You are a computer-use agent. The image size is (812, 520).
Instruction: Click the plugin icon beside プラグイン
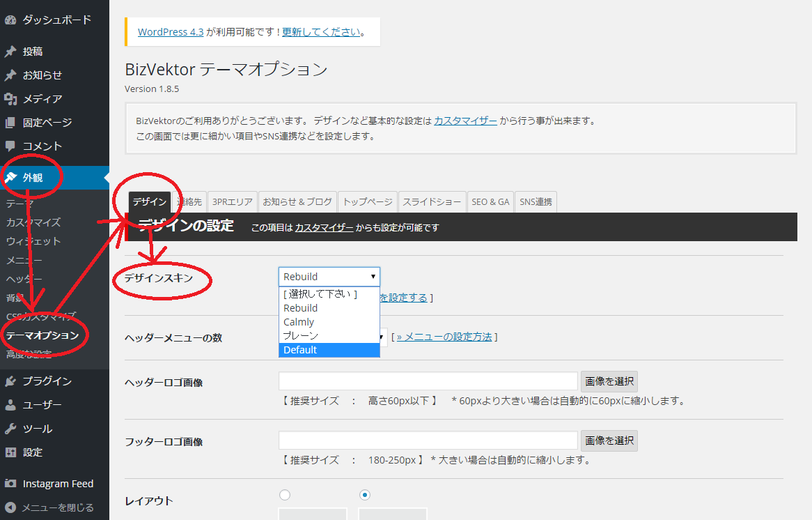[10, 381]
